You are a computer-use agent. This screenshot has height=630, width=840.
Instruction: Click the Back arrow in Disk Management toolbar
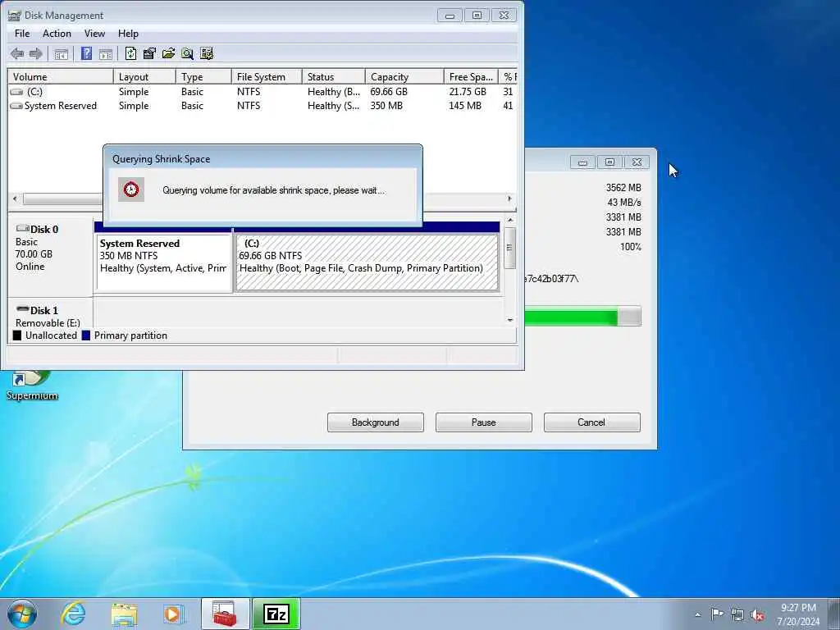coord(17,53)
